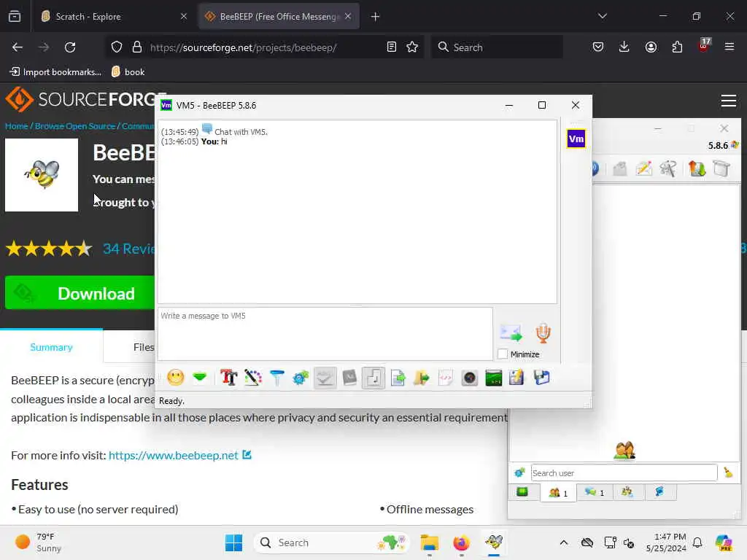This screenshot has height=560, width=747.
Task: Reload the current page
Action: [70, 47]
